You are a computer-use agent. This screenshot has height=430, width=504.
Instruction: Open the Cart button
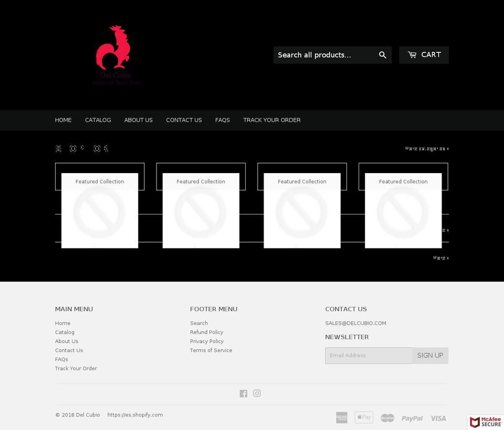click(x=424, y=55)
